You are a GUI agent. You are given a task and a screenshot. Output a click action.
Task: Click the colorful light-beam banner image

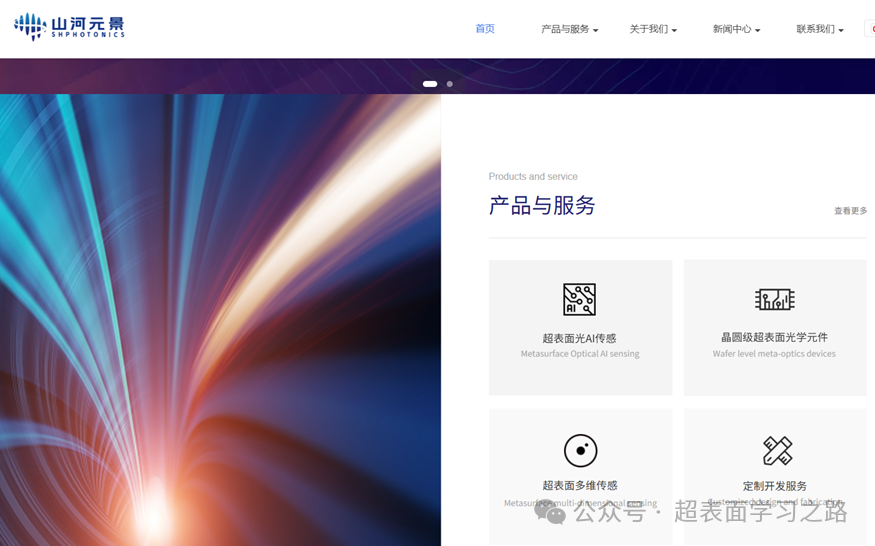click(220, 320)
